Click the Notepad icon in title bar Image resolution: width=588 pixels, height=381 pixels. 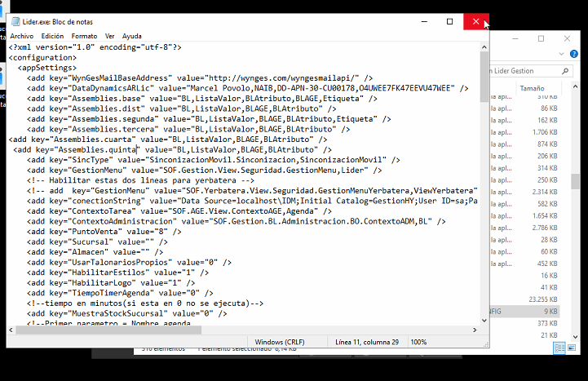tap(14, 22)
